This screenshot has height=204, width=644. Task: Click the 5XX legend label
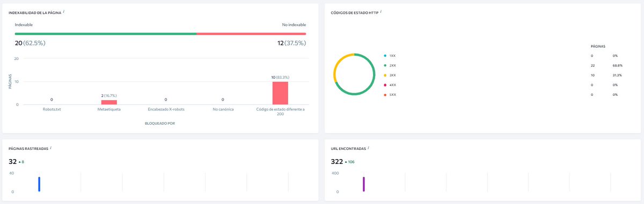[x=392, y=95]
